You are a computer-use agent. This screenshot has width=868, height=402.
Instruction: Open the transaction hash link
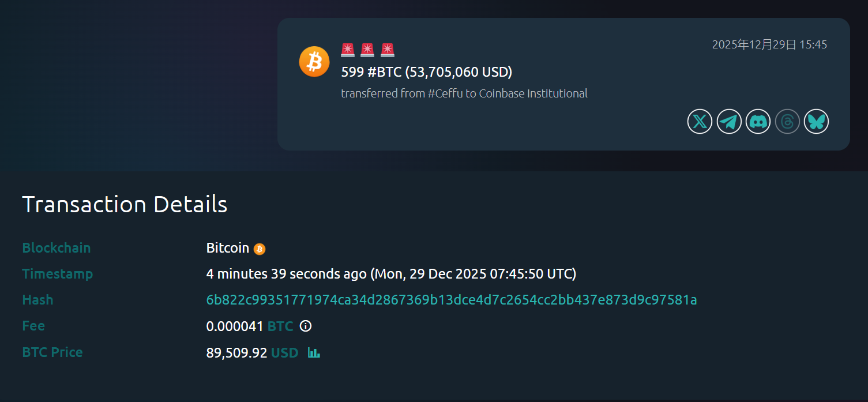pyautogui.click(x=451, y=300)
